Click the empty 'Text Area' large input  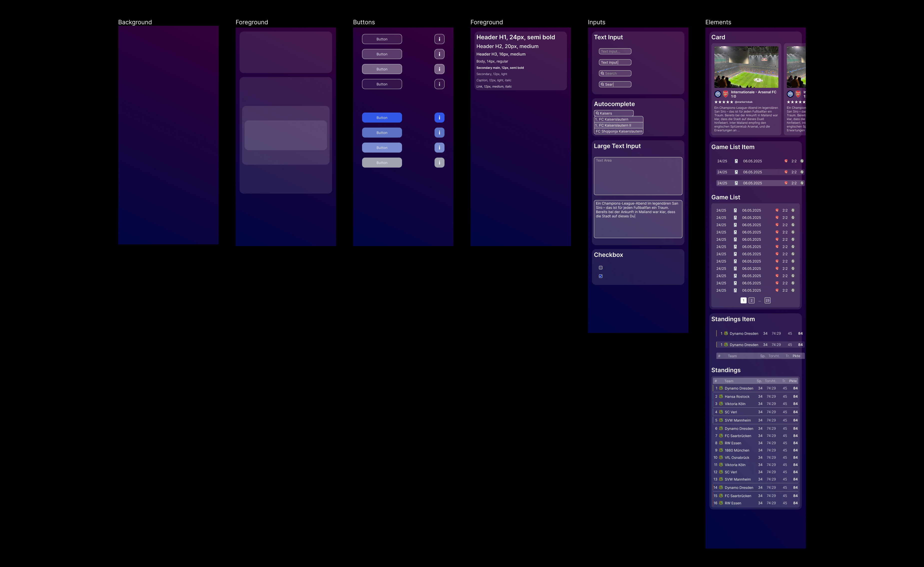pos(637,176)
